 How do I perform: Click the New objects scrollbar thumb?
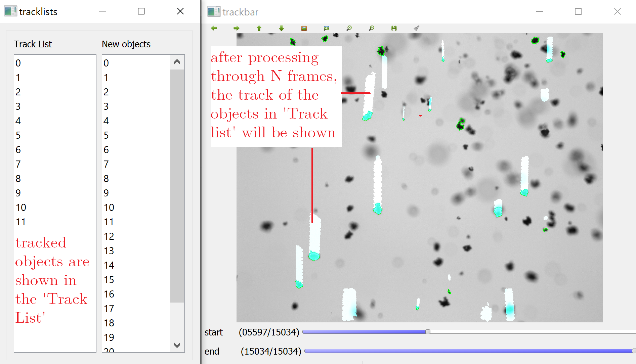coord(177,186)
